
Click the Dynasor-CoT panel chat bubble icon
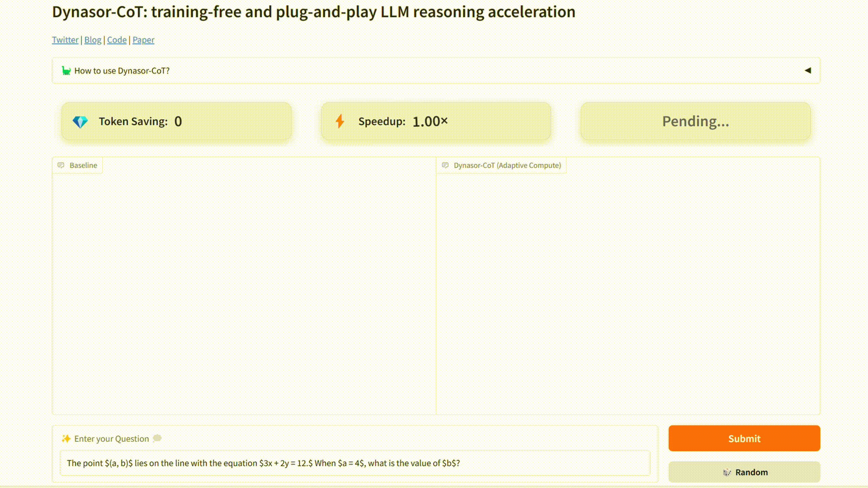tap(445, 165)
